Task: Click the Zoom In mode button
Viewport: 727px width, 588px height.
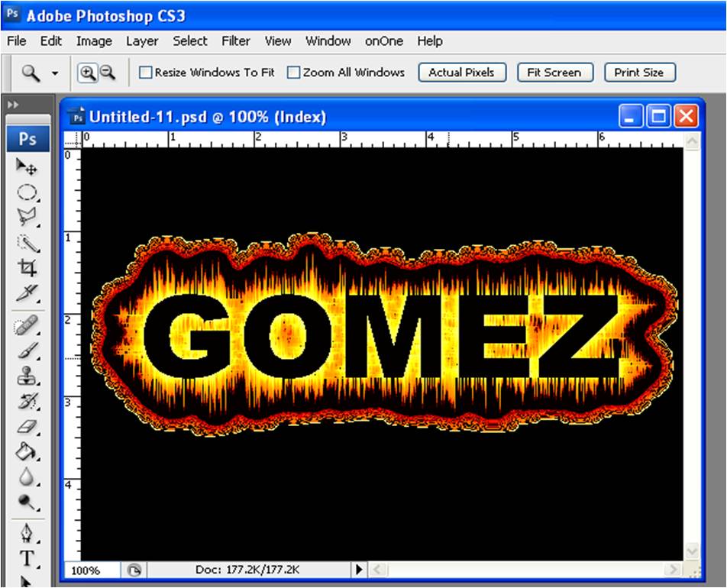Action: 88,73
